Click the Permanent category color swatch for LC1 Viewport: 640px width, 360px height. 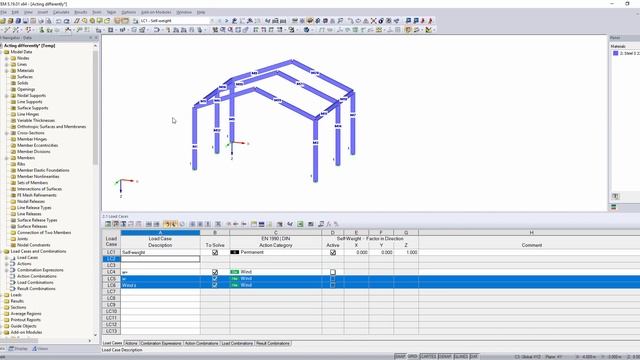click(x=234, y=253)
